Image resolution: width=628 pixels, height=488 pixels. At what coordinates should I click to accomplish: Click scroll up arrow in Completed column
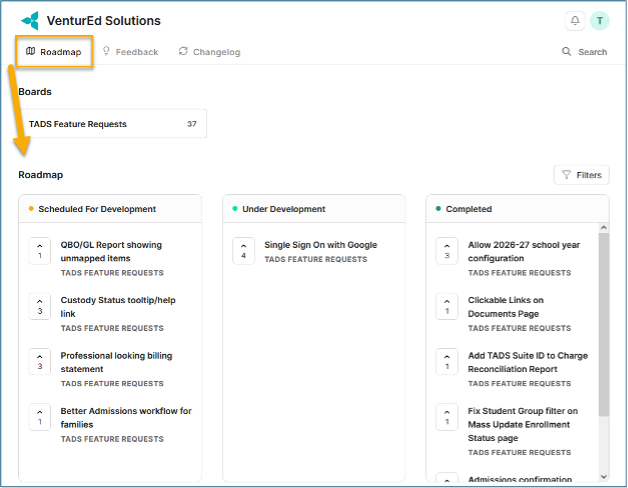604,228
